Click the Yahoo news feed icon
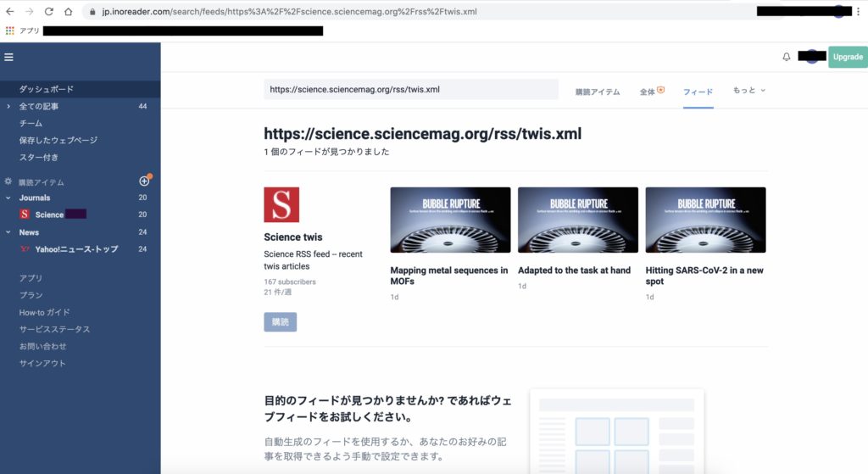The image size is (868, 474). pyautogui.click(x=25, y=248)
